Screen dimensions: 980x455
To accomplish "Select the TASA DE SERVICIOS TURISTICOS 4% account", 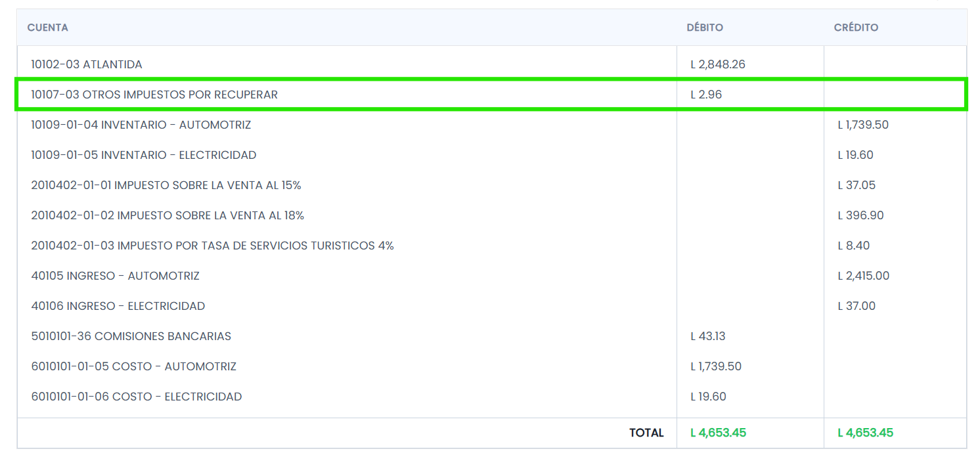I will (x=212, y=246).
